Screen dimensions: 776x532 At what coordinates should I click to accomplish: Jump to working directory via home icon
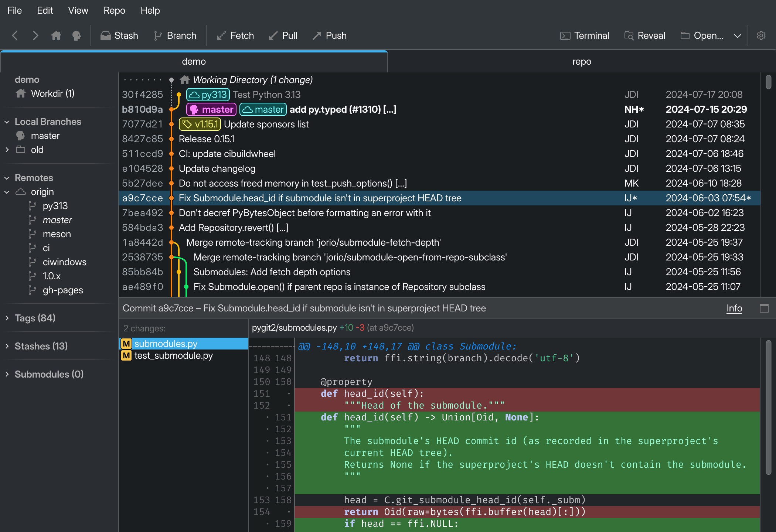tap(56, 35)
